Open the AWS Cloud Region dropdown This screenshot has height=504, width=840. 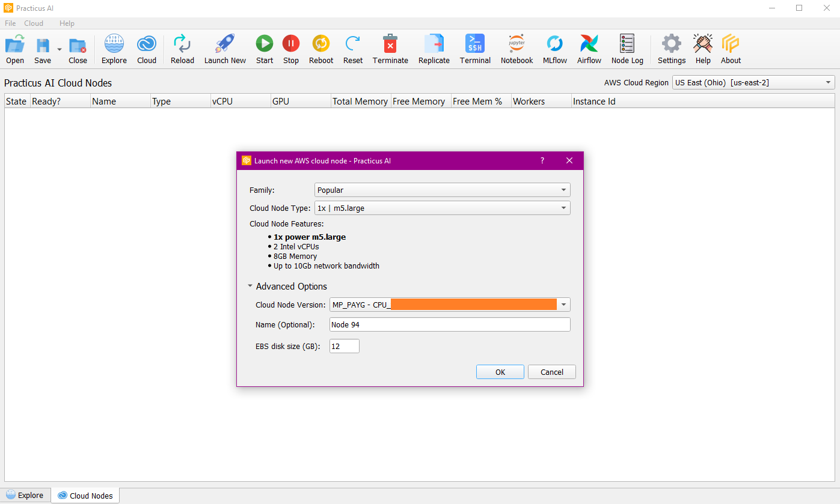(753, 83)
